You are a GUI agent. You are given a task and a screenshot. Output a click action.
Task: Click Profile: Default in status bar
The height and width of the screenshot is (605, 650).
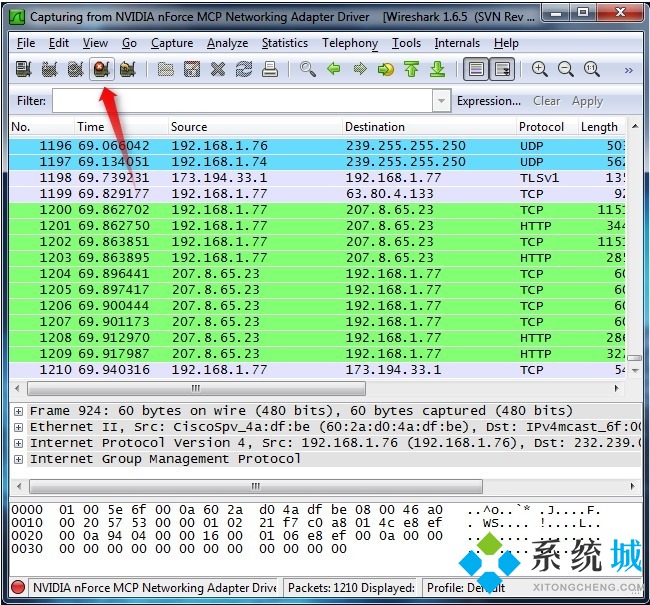[x=466, y=588]
